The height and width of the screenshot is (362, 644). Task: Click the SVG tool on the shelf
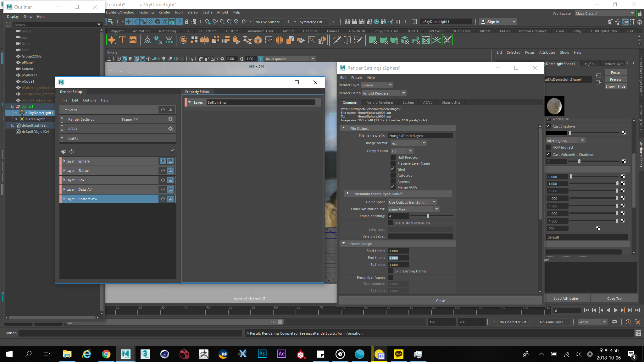tap(133, 40)
